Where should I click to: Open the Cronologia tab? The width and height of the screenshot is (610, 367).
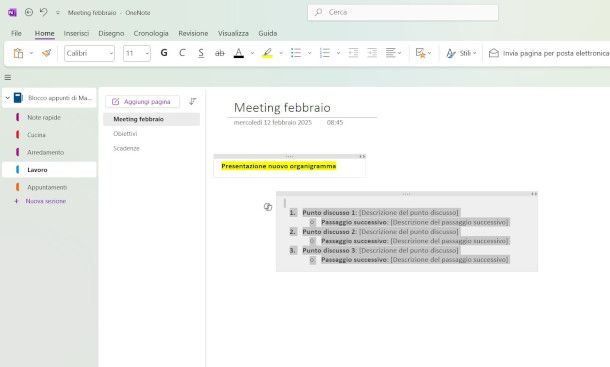click(x=151, y=33)
